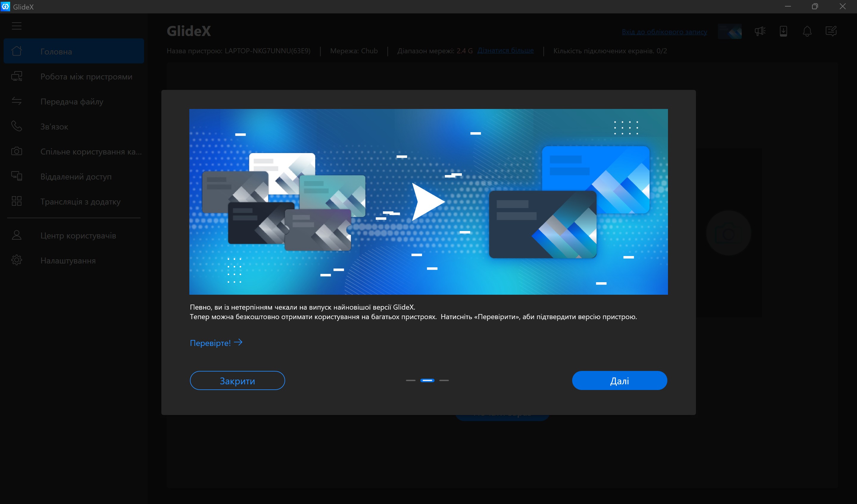Click the camera sharing sidebar icon
The image size is (857, 504).
16,151
